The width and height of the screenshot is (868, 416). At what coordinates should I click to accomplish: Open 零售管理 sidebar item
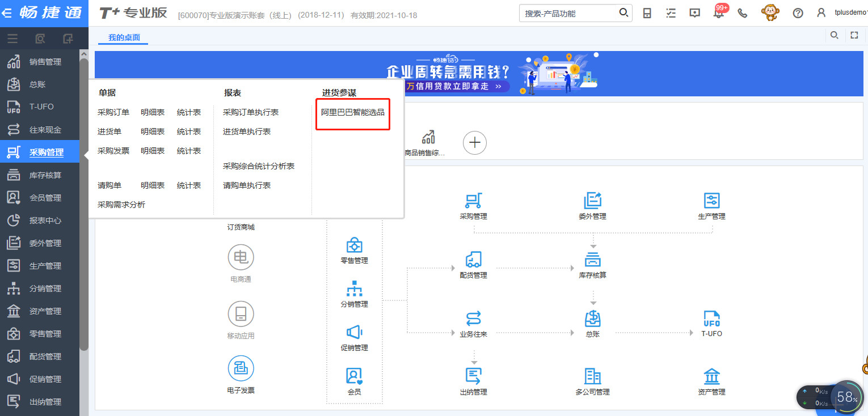40,334
